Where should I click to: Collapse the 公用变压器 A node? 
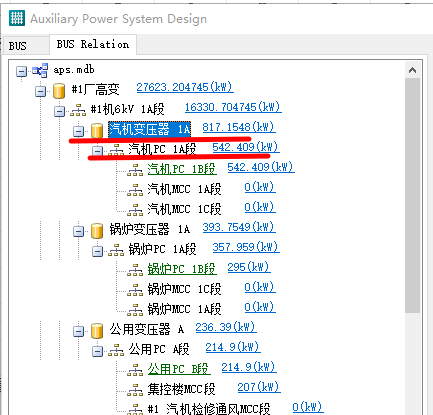coord(78,331)
